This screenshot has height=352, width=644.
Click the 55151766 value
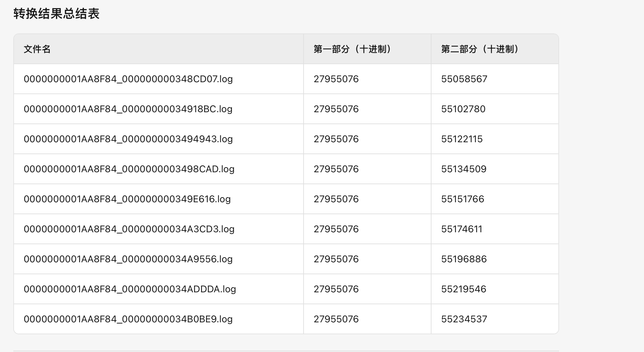click(x=463, y=199)
